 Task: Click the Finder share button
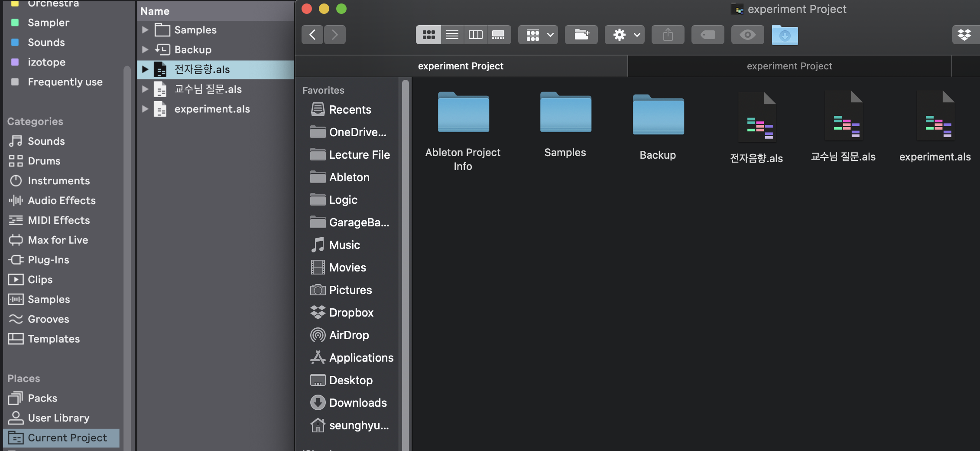coord(668,35)
